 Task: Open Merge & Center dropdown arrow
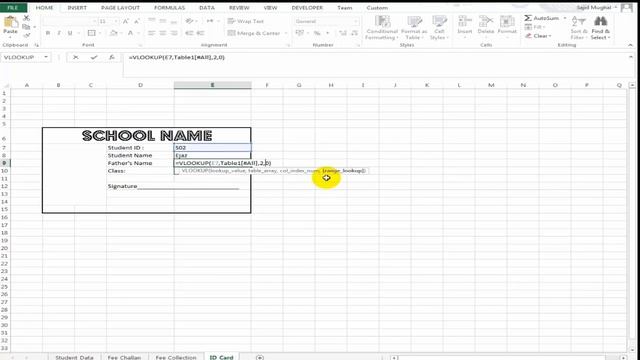[x=285, y=33]
